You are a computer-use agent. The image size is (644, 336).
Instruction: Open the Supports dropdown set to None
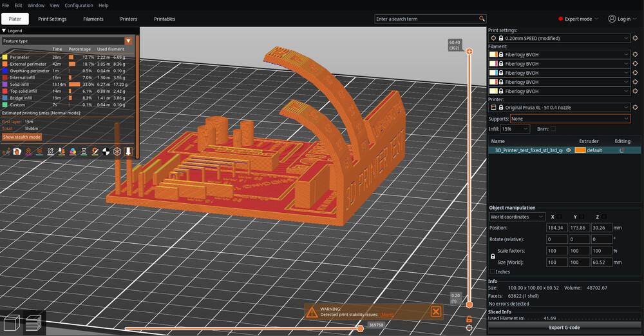(x=570, y=119)
